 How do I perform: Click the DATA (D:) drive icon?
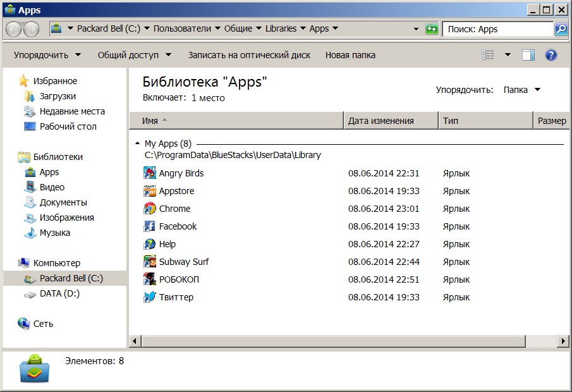click(x=30, y=294)
